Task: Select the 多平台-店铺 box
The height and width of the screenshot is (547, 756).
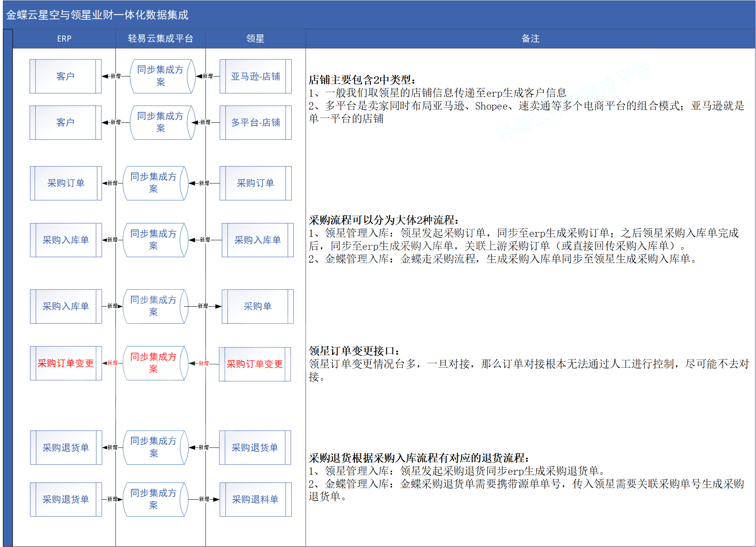Action: point(255,122)
